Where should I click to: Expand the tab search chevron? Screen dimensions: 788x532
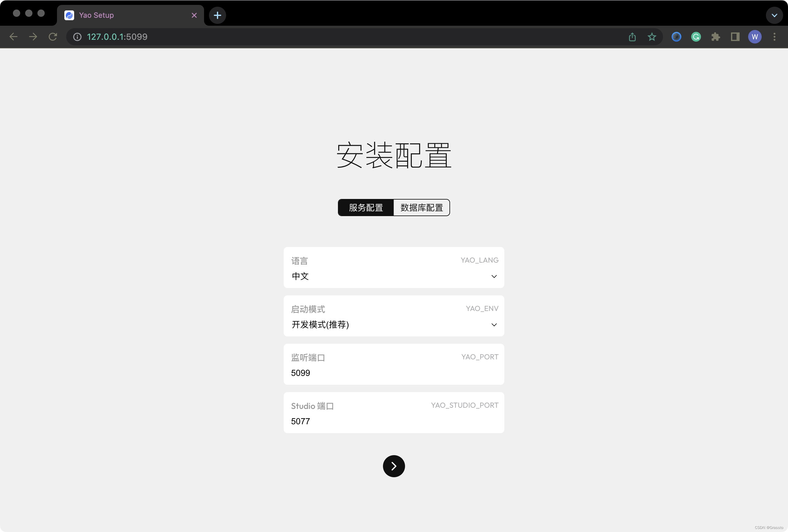click(775, 15)
